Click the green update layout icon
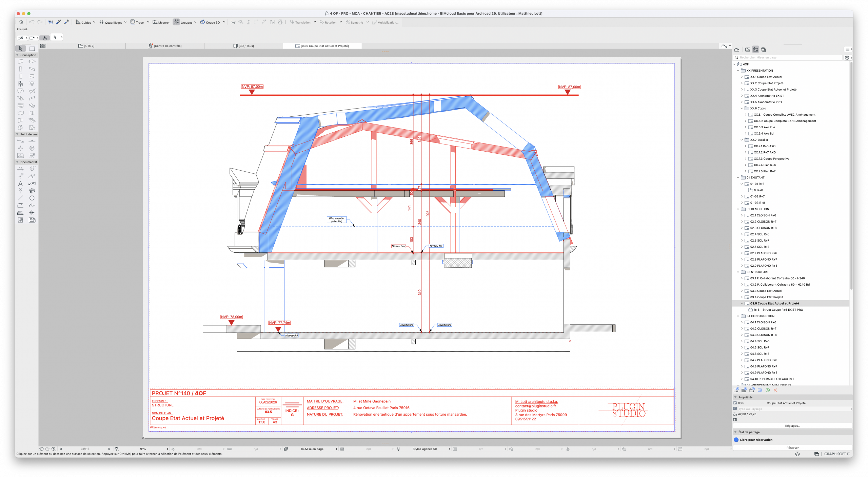868x477 pixels. pos(768,390)
